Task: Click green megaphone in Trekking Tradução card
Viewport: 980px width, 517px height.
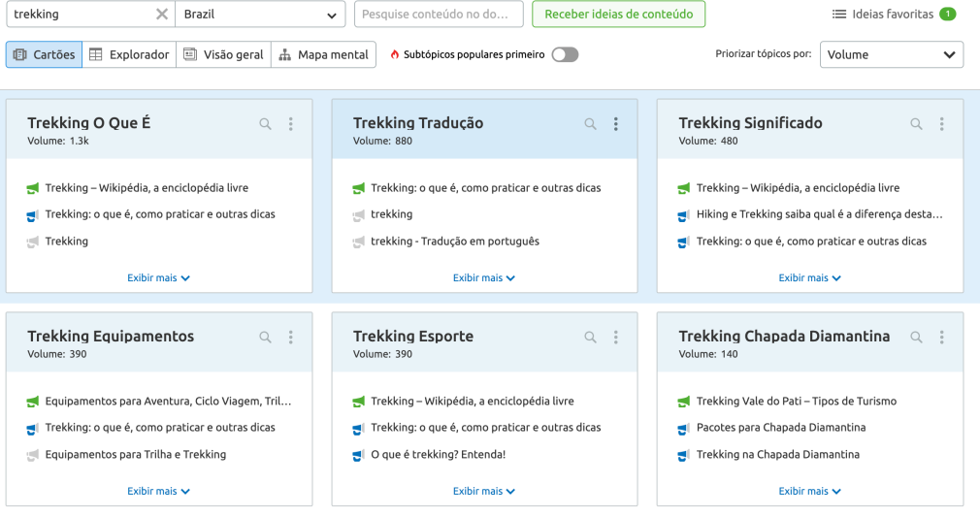Action: 358,188
